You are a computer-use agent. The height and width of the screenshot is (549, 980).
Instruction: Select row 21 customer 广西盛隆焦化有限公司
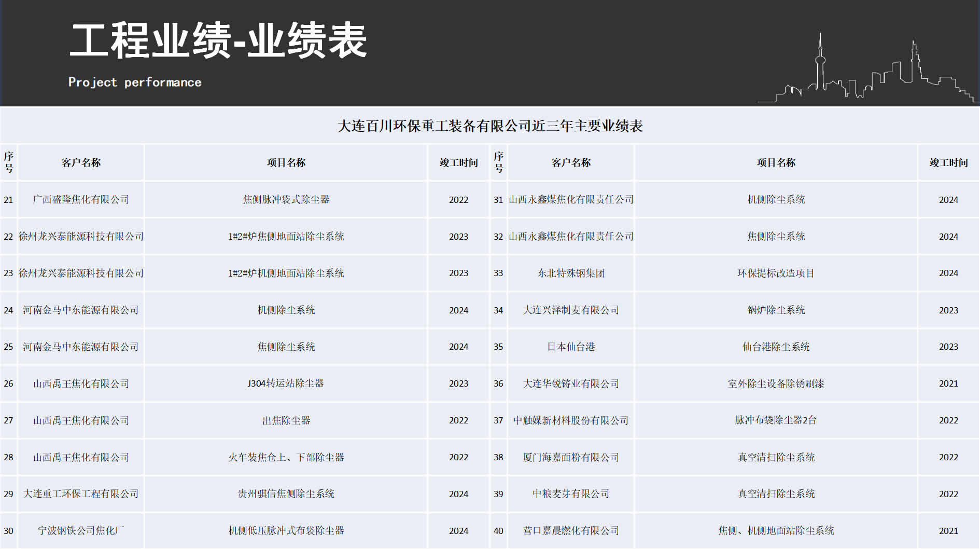click(80, 199)
